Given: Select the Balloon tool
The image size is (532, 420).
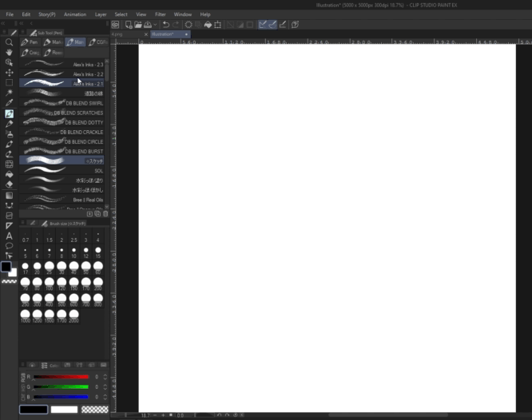Looking at the screenshot, I should coord(9,246).
